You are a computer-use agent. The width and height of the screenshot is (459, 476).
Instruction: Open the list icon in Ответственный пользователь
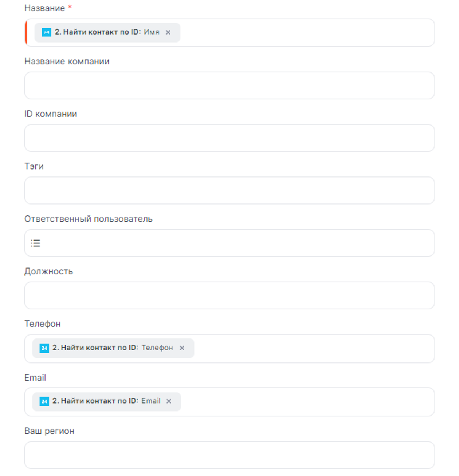pos(35,243)
